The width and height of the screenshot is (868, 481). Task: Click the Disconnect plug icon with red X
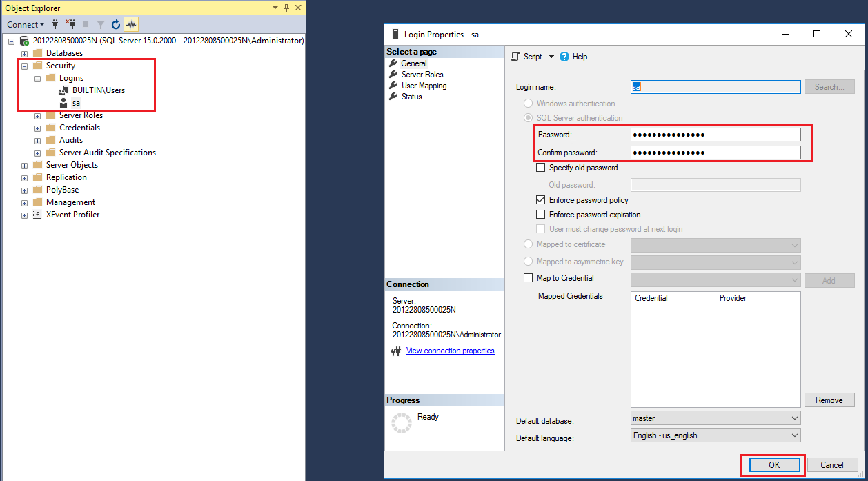(x=70, y=24)
